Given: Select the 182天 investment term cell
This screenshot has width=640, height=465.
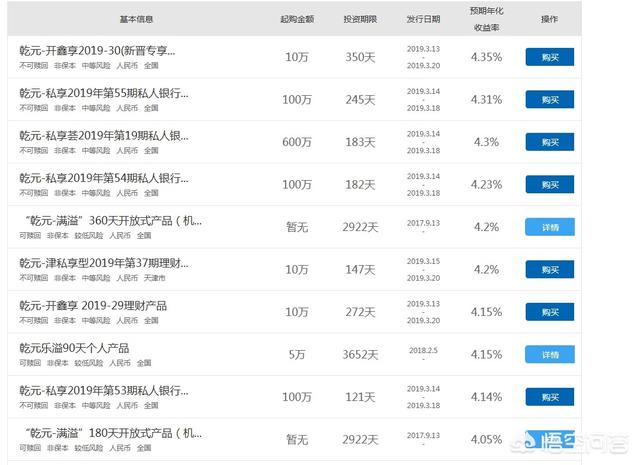Looking at the screenshot, I should [x=360, y=185].
